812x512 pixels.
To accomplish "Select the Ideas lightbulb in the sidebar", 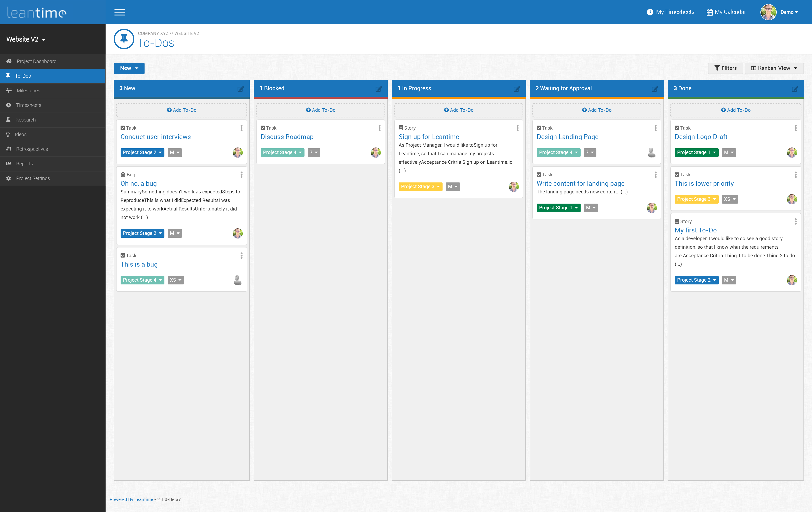I will (9, 134).
